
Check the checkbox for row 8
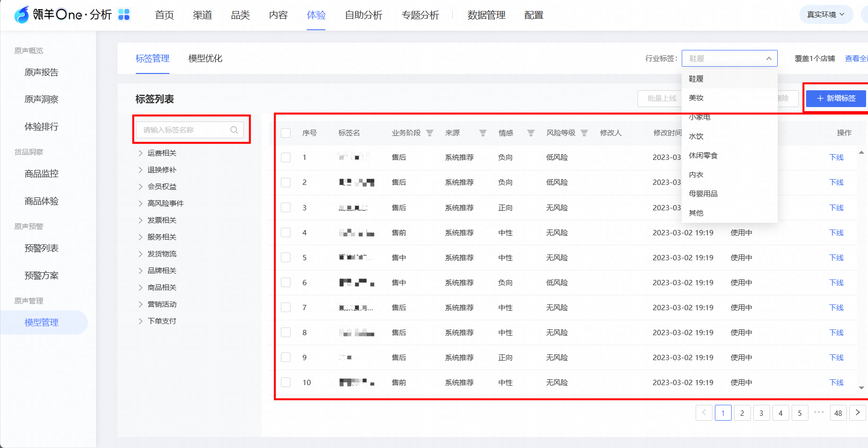[x=286, y=332]
